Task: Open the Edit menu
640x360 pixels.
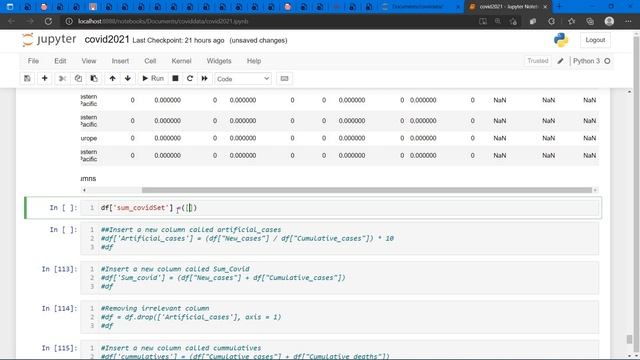Action: (x=60, y=61)
